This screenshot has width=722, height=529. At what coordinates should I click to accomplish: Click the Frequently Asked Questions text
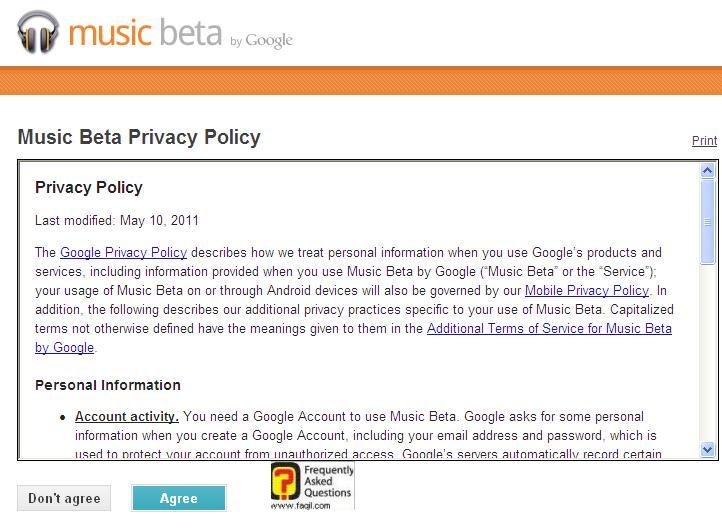tap(329, 481)
